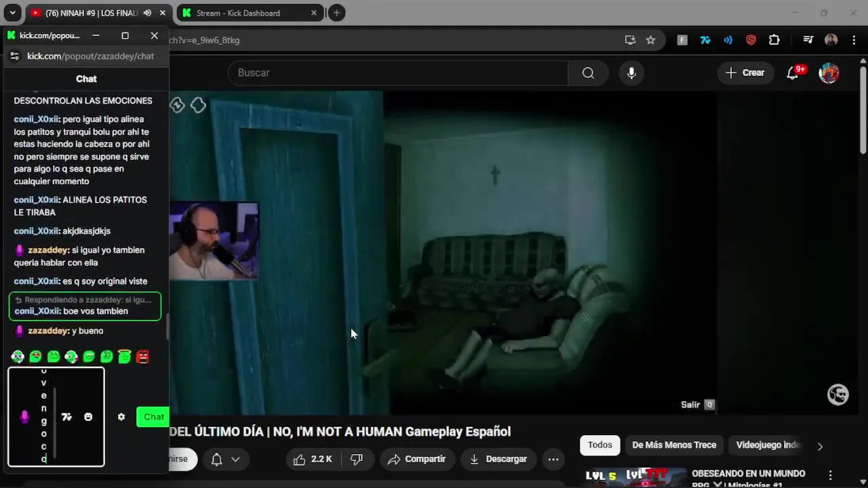Click the 'Chat' header title
Viewport: 868px width, 488px height.
[86, 79]
